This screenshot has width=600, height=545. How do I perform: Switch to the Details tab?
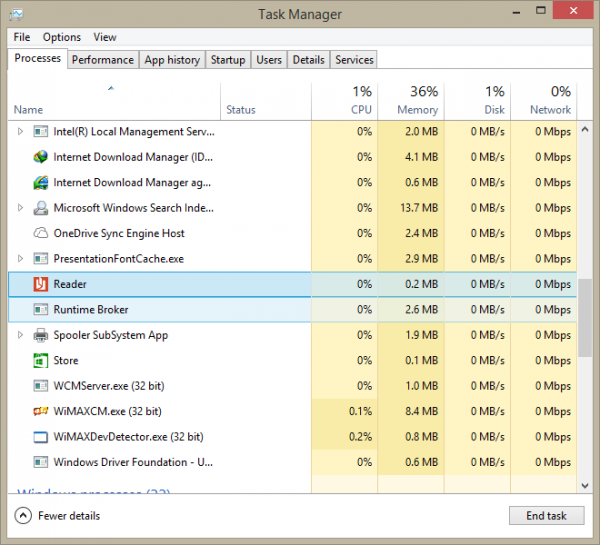click(x=308, y=60)
